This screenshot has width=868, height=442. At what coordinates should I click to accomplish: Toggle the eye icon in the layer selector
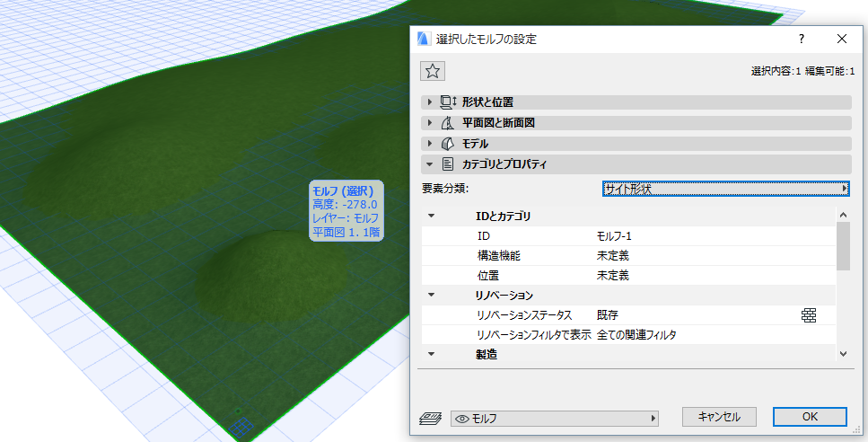(461, 419)
